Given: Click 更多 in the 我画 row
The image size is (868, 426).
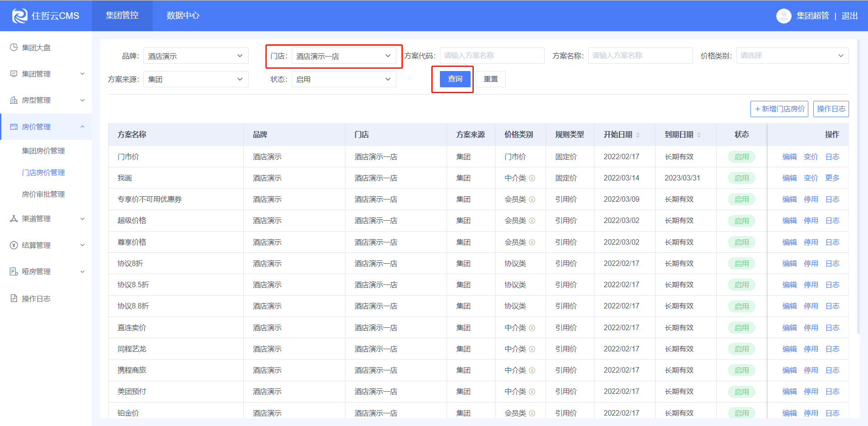Looking at the screenshot, I should click(832, 178).
